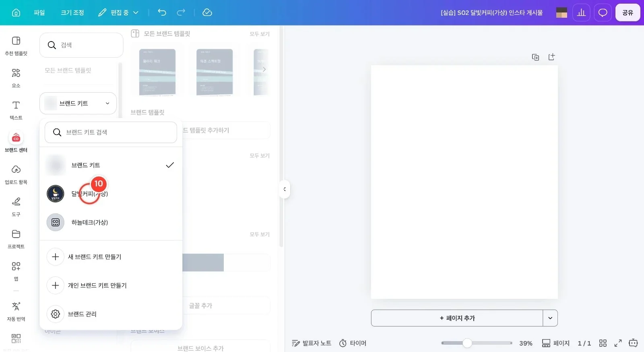Open the 크기 조정 menu
This screenshot has width=644, height=352.
pyautogui.click(x=72, y=12)
